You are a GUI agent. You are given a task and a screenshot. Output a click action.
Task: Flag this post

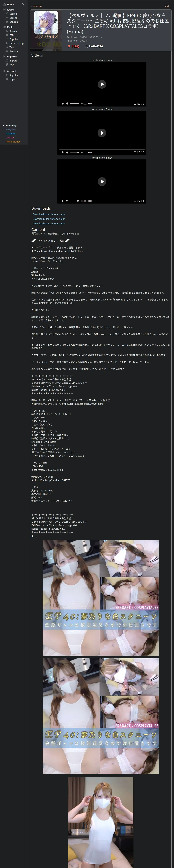tap(73, 46)
